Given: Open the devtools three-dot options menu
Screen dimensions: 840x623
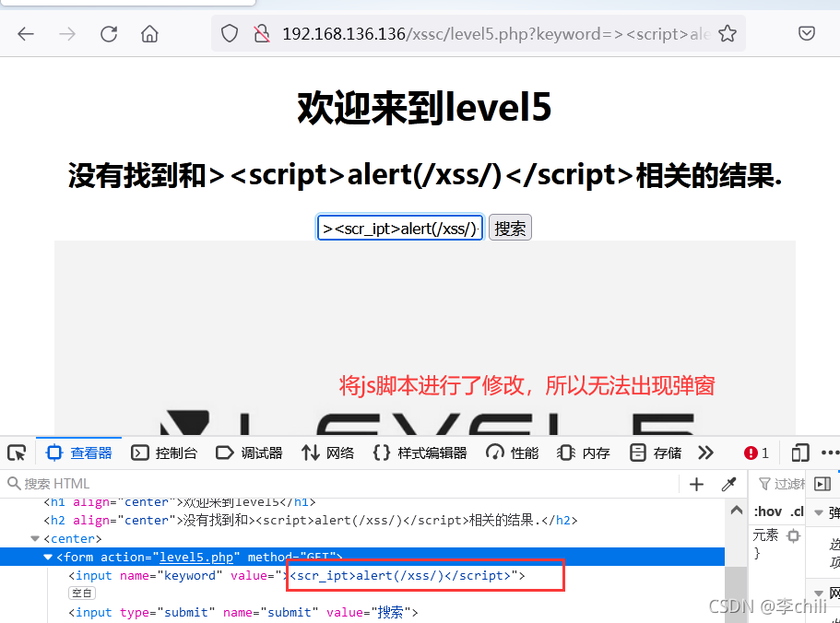Looking at the screenshot, I should [830, 453].
